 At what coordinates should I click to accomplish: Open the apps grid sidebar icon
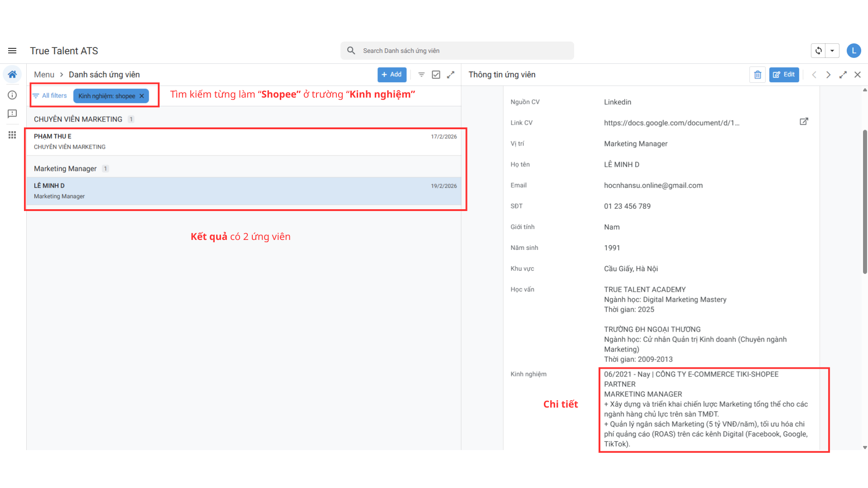[x=12, y=135]
